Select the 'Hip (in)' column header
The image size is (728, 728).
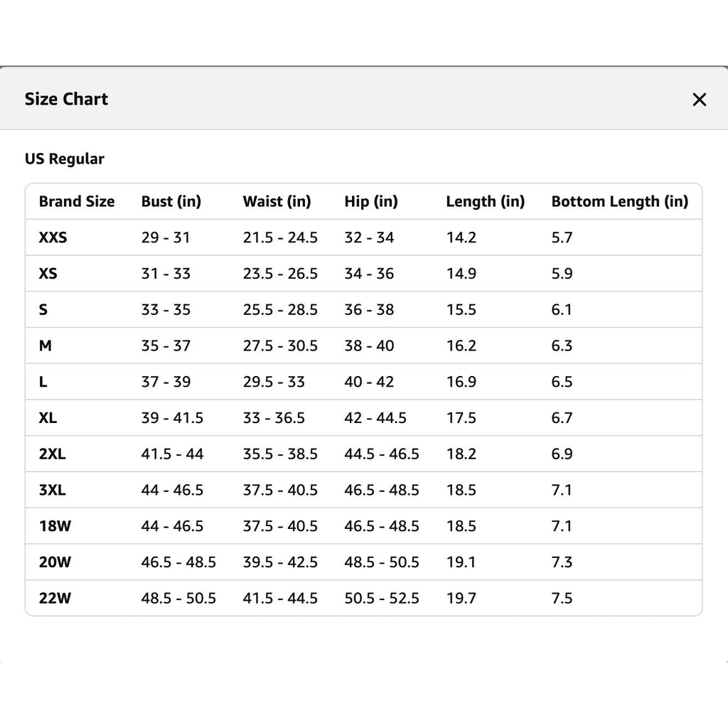(x=371, y=201)
